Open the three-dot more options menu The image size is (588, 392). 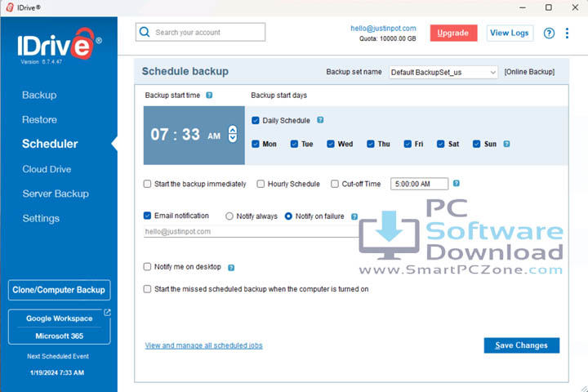pyautogui.click(x=567, y=33)
